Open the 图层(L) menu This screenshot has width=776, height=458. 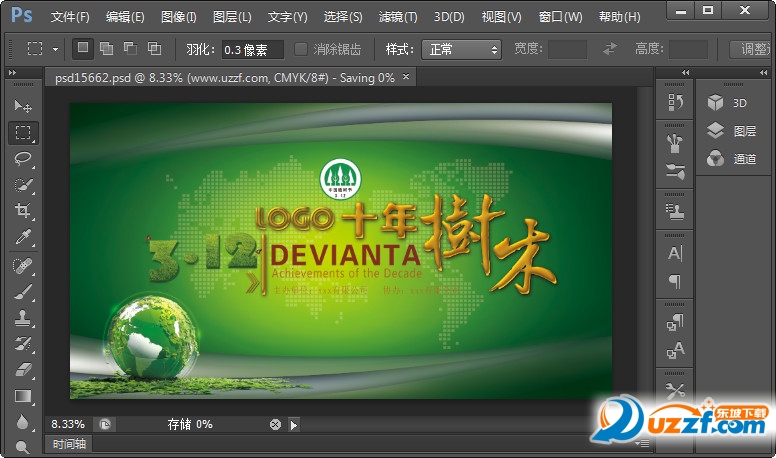(x=232, y=17)
